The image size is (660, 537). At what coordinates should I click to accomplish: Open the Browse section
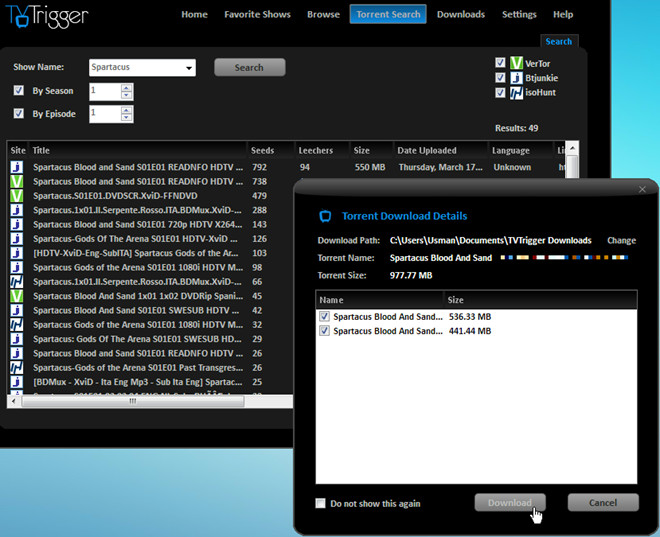point(323,14)
